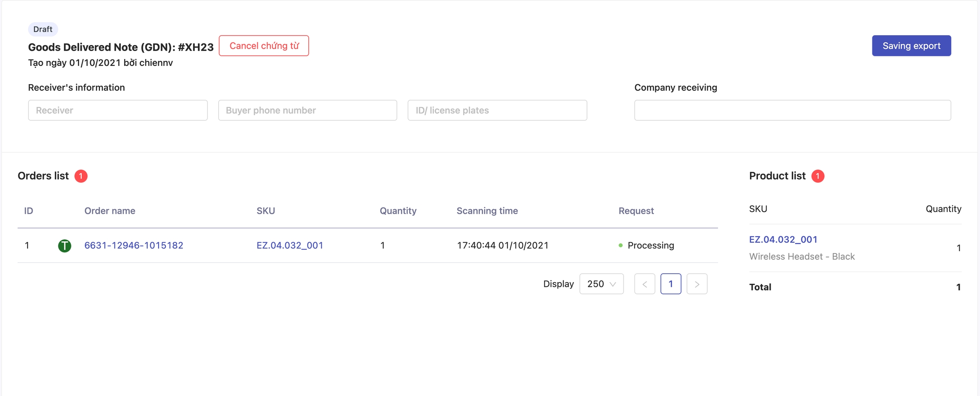
Task: Click the green Processing status dot
Action: pyautogui.click(x=621, y=246)
